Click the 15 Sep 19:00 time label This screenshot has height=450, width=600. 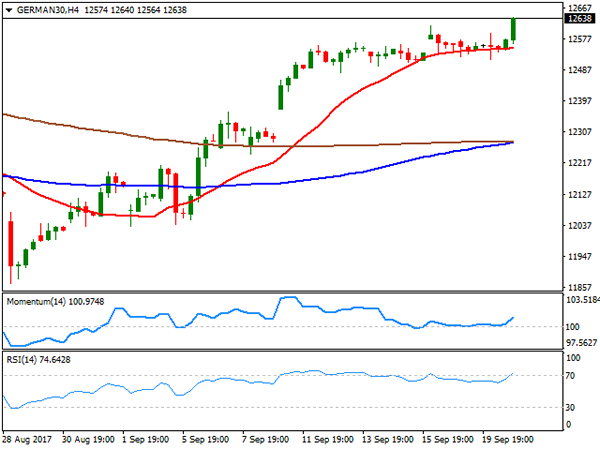tap(448, 439)
